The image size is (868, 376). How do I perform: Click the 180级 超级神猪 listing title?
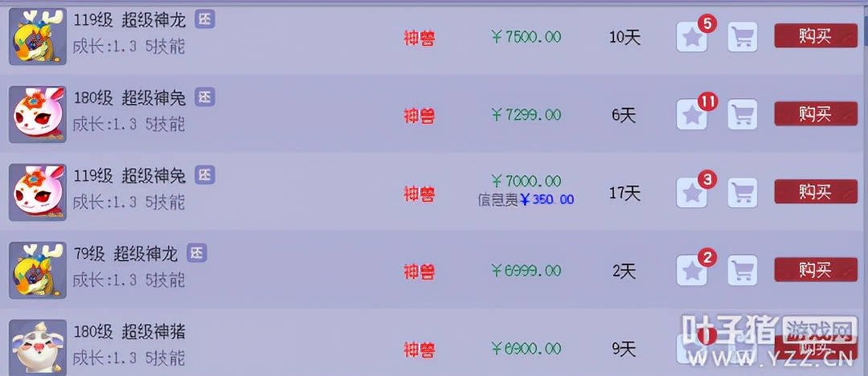pos(129,331)
